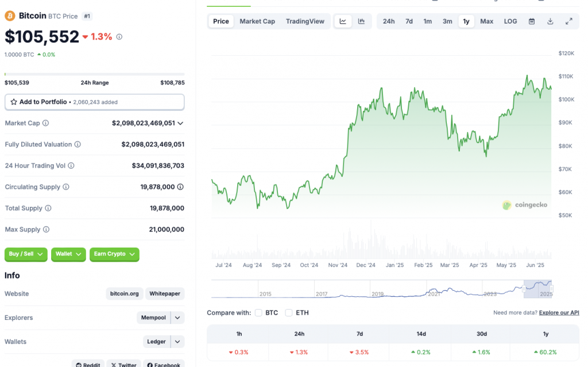Click the star icon in Add to Portfolio
Viewport: 588px width, 367px height.
(x=14, y=102)
